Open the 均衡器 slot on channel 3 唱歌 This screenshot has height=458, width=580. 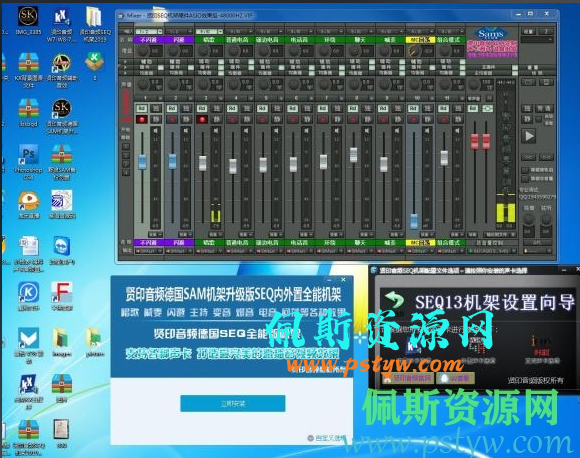206,73
